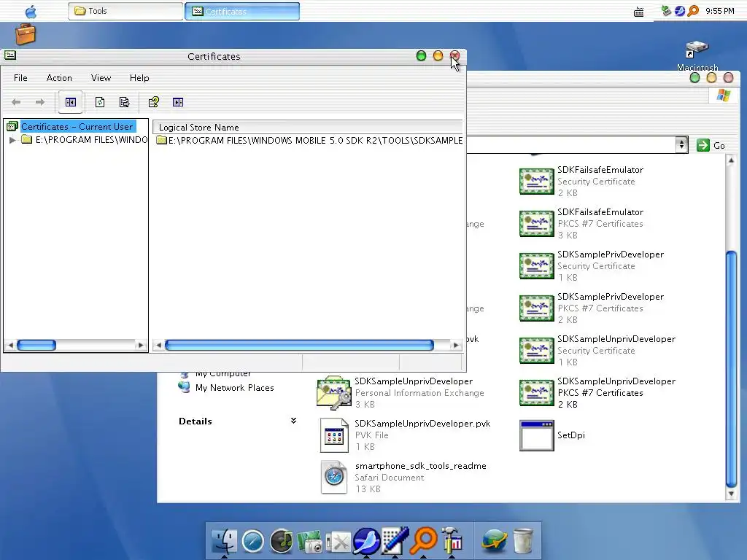747x560 pixels.
Task: Click the Back arrow in Certificates toolbar
Action: coord(16,102)
